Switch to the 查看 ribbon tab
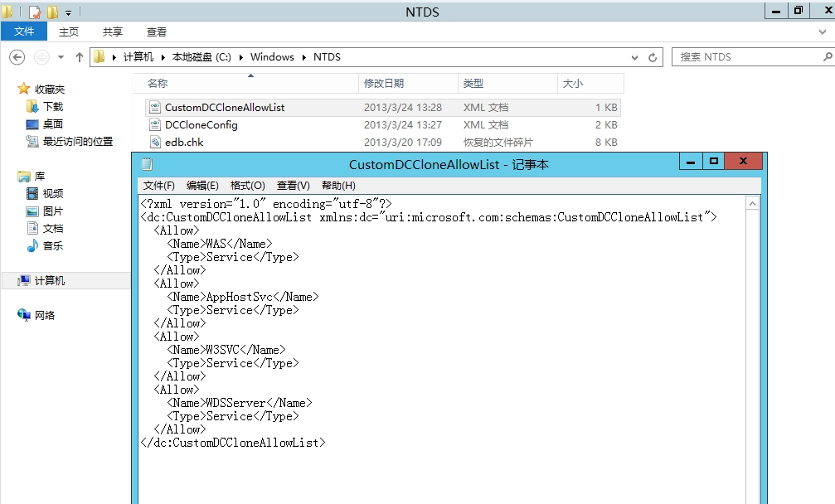835x504 pixels. pyautogui.click(x=157, y=31)
